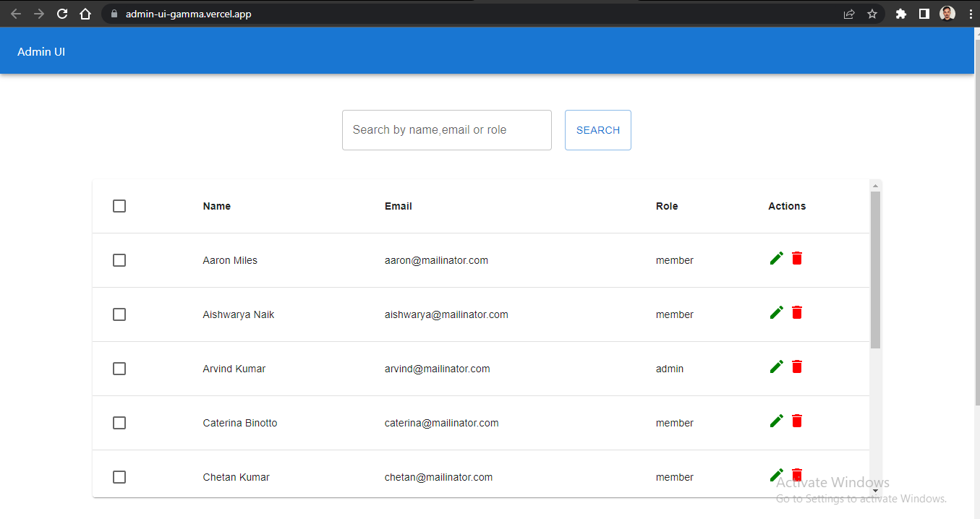This screenshot has width=980, height=519.
Task: Click the search input field
Action: coord(446,129)
